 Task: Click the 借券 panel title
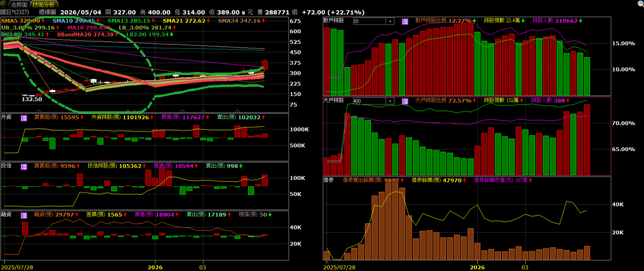pyautogui.click(x=329, y=180)
